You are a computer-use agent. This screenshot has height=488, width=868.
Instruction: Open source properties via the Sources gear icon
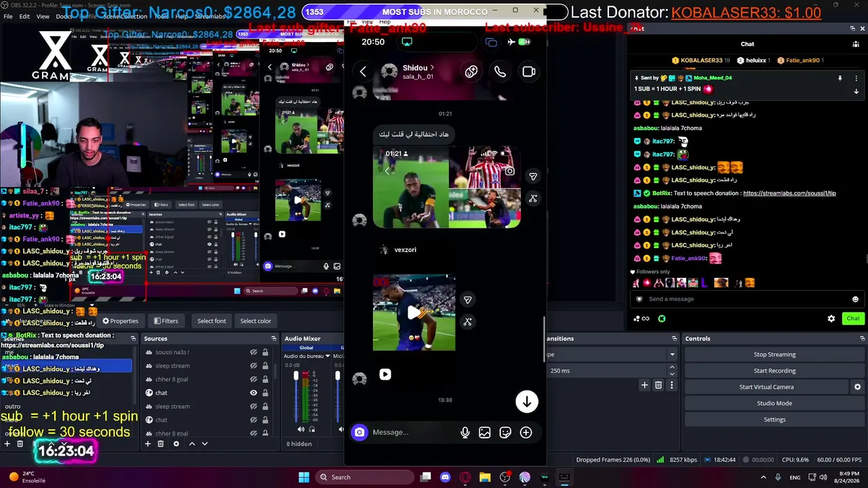click(x=176, y=444)
